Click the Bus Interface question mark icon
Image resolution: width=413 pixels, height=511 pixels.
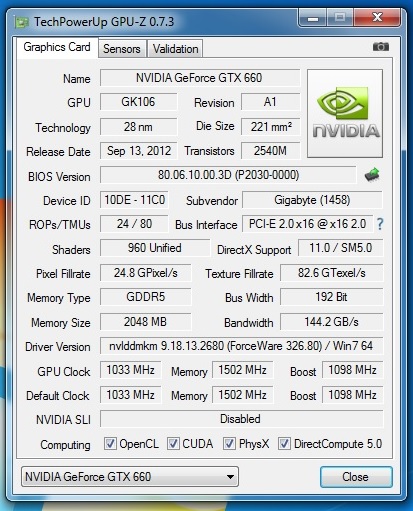tap(380, 224)
